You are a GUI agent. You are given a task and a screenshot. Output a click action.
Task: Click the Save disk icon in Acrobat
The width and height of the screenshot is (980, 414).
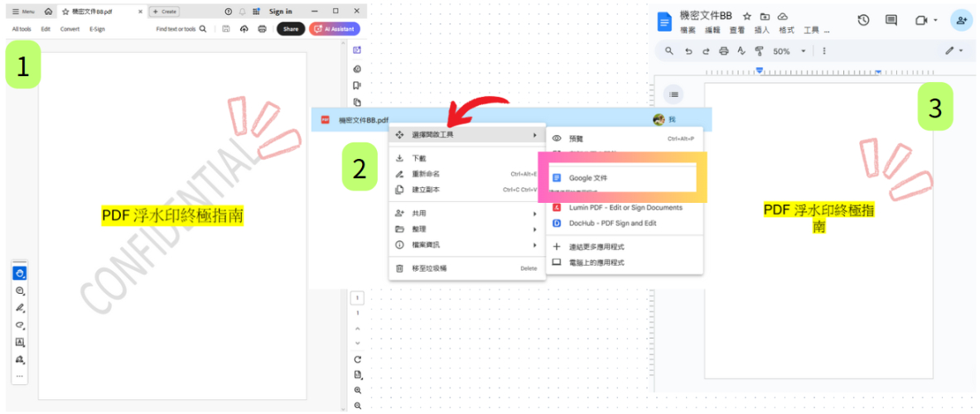(226, 29)
